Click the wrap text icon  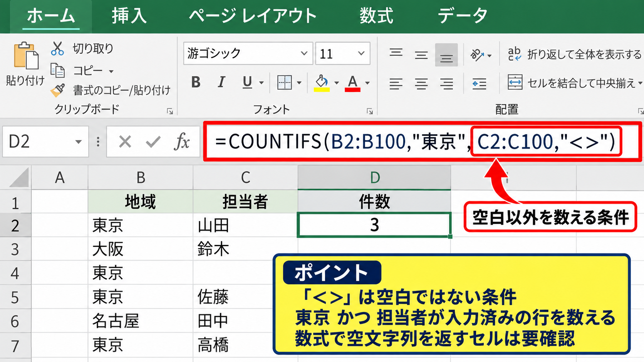tap(514, 54)
